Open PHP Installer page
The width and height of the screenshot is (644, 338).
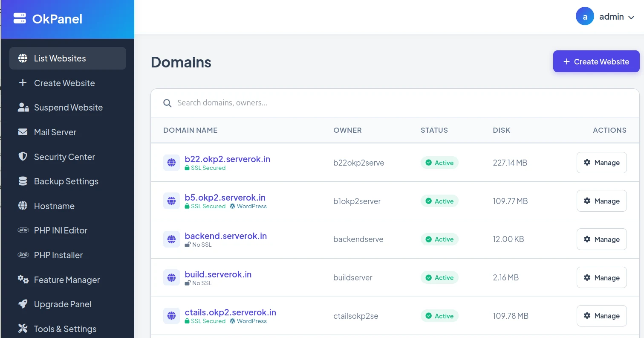click(68, 255)
